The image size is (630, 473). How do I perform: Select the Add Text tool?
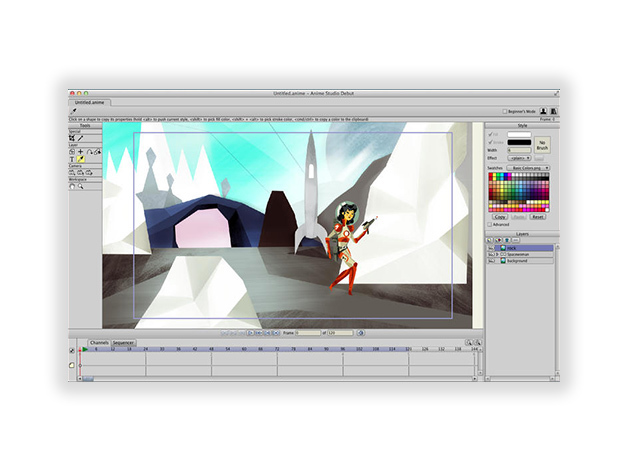tap(72, 159)
